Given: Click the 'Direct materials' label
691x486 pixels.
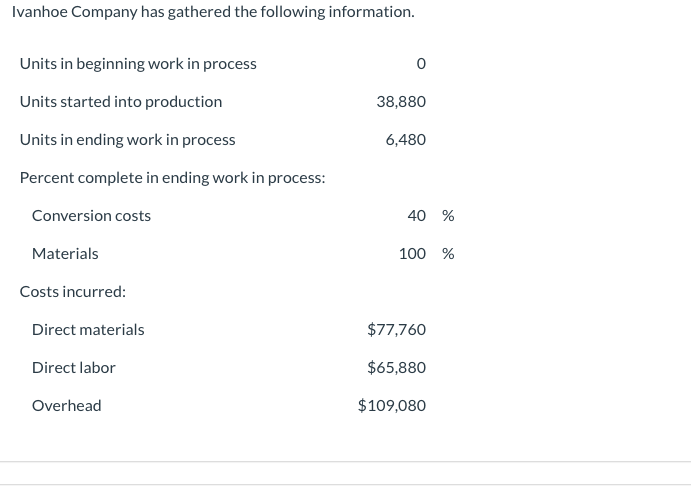Looking at the screenshot, I should [x=88, y=330].
